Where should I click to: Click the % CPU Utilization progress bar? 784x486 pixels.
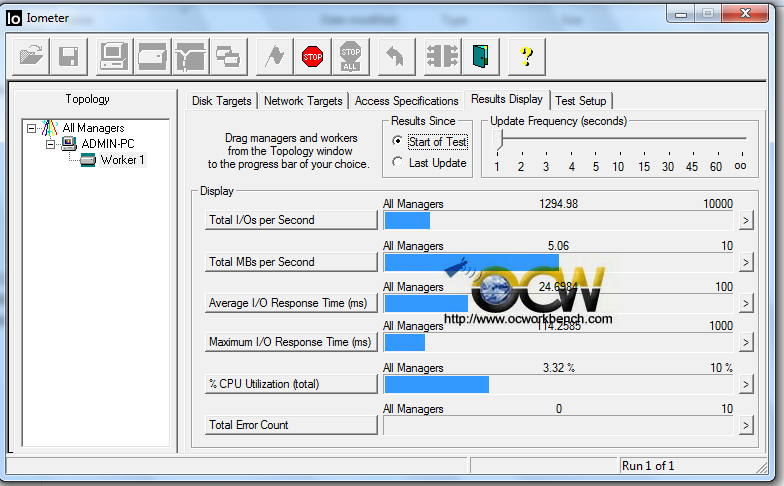[x=558, y=384]
